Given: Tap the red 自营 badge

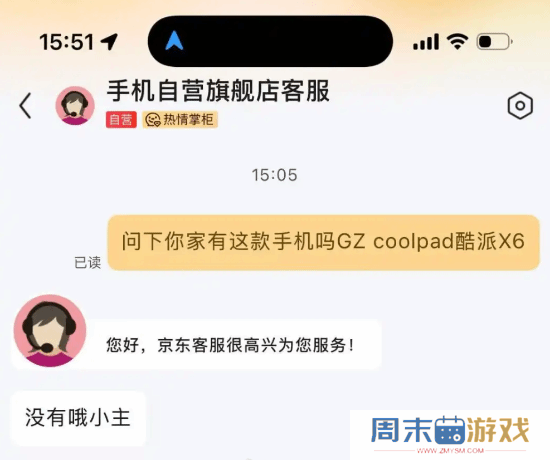Looking at the screenshot, I should pyautogui.click(x=121, y=120).
